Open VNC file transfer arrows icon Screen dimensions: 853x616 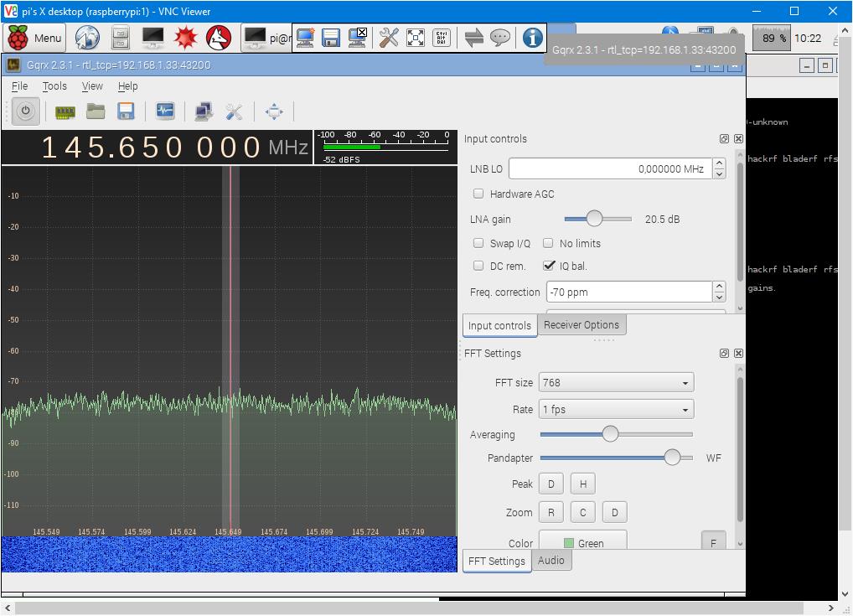tap(473, 38)
